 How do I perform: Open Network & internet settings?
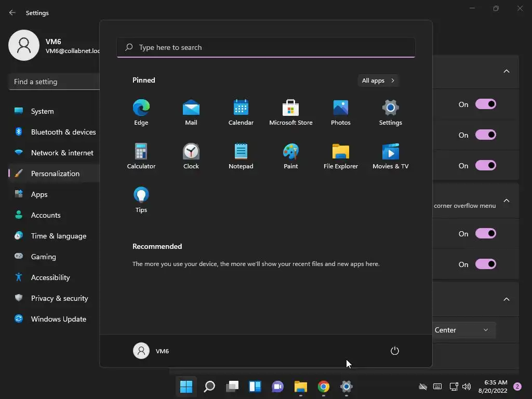pyautogui.click(x=54, y=153)
